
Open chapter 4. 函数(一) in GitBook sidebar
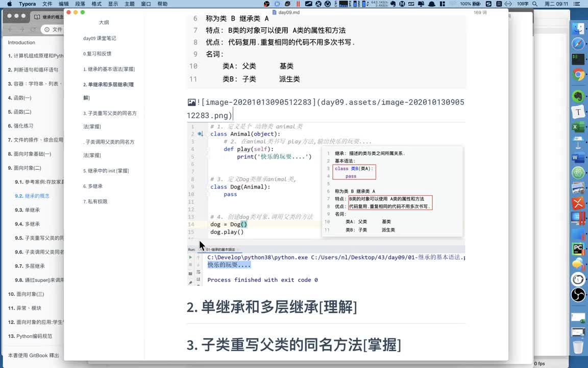(x=19, y=98)
